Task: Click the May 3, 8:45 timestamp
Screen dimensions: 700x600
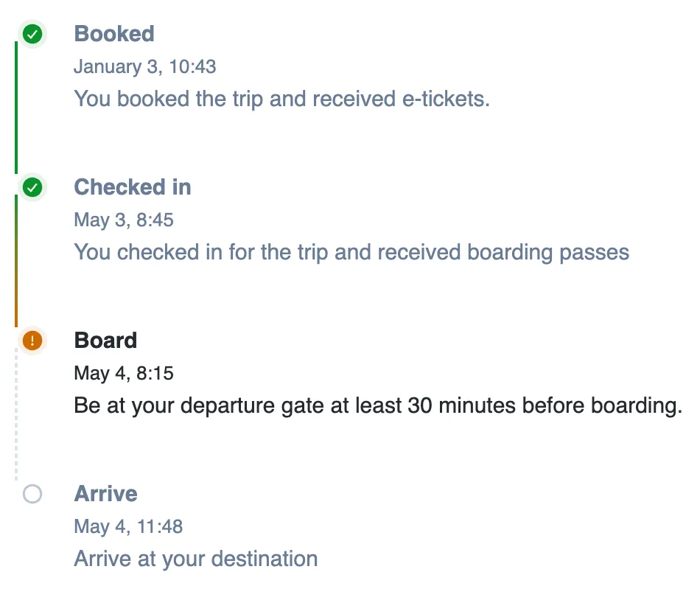Action: coord(124,220)
